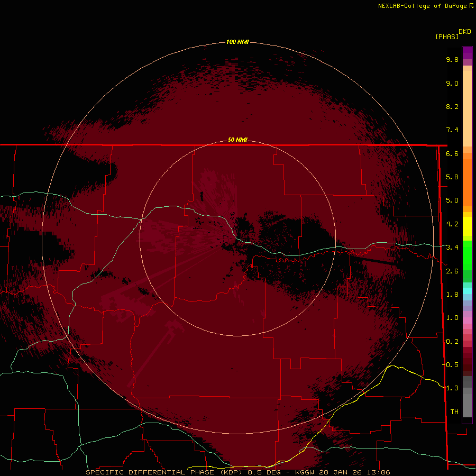476x476 pixels.
Task: Click the 3.4 value on the color scale
Action: 452,248
